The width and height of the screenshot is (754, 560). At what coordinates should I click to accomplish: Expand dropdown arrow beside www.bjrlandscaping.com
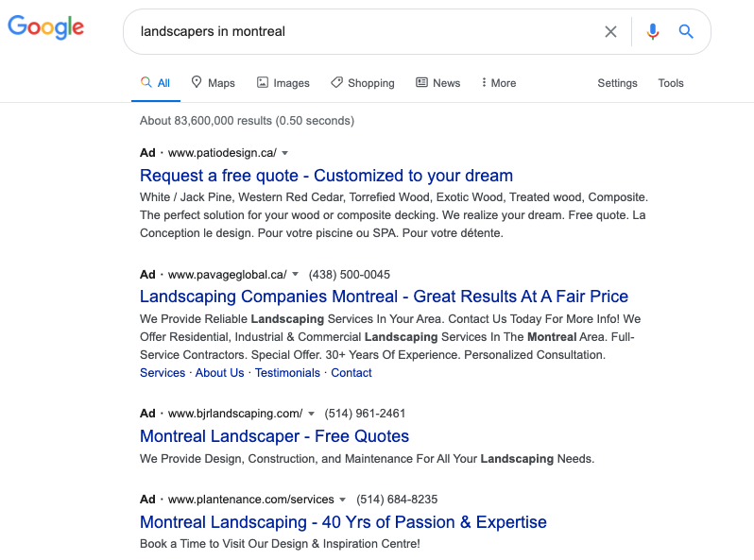(x=311, y=414)
